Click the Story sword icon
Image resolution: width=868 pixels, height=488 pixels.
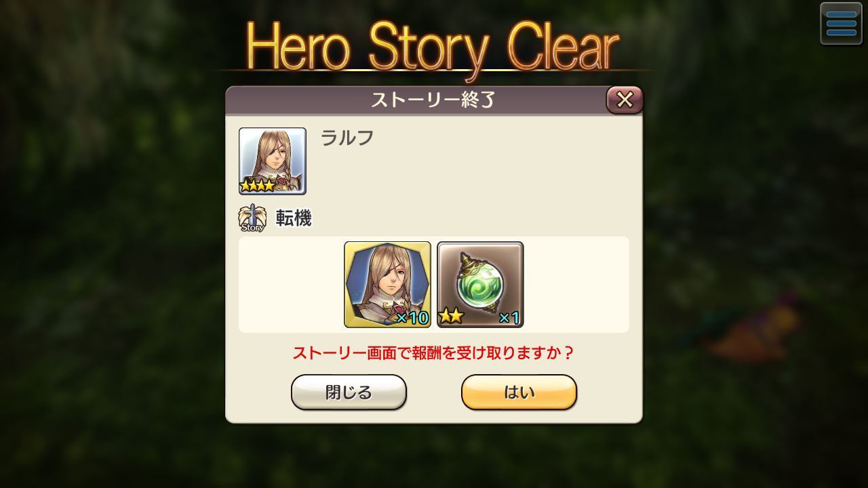click(252, 218)
